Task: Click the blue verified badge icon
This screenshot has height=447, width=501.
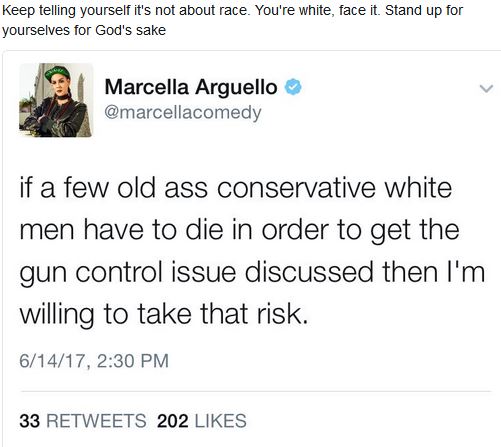Action: click(293, 87)
